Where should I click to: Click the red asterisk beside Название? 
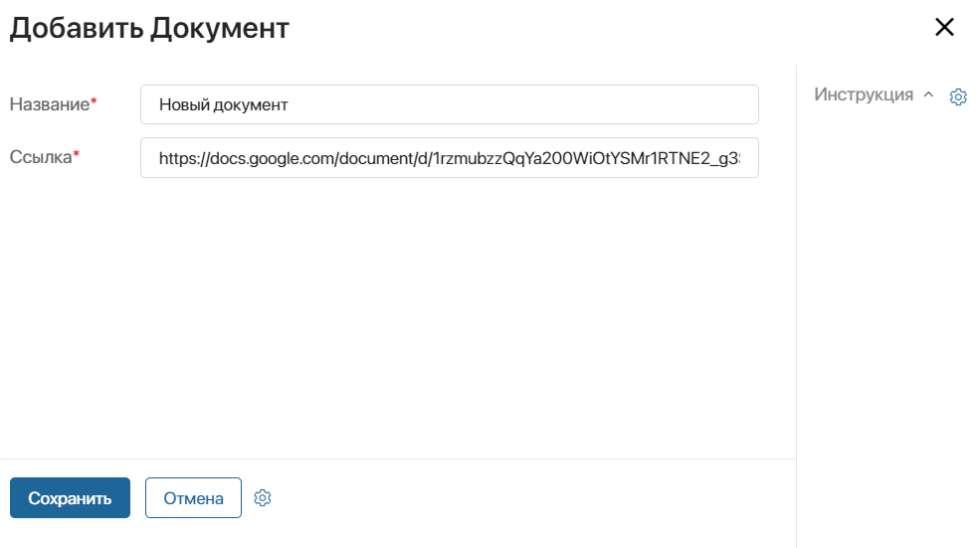94,101
